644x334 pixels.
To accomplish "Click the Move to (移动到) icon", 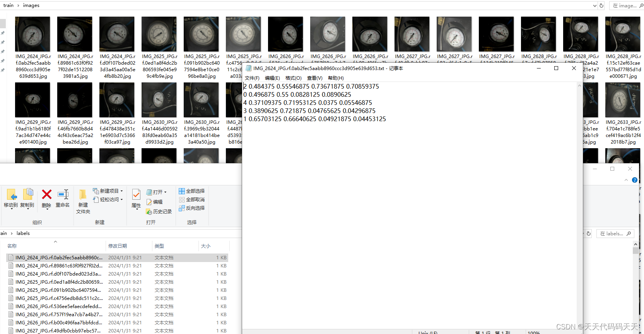I will click(x=11, y=195).
